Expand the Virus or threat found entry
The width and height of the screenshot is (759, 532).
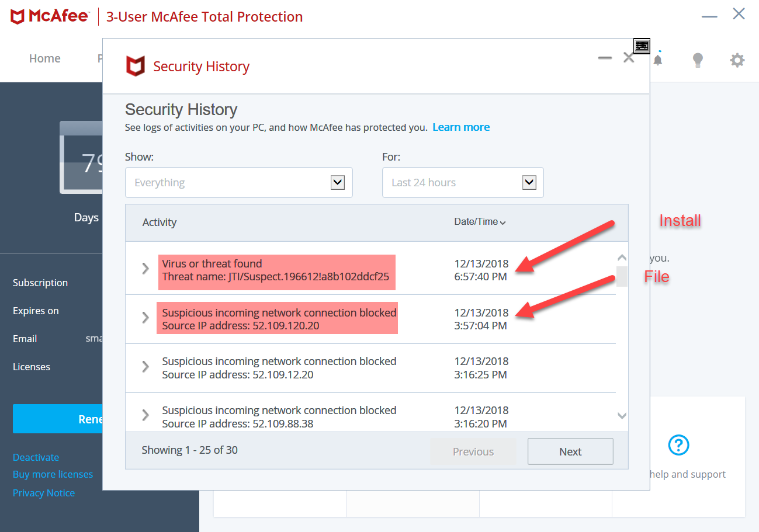point(145,268)
